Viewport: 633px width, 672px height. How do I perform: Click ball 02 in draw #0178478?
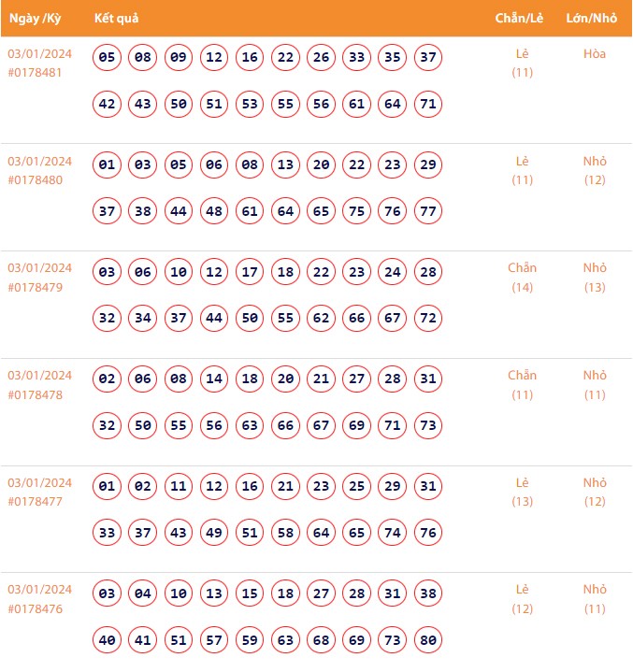click(107, 379)
